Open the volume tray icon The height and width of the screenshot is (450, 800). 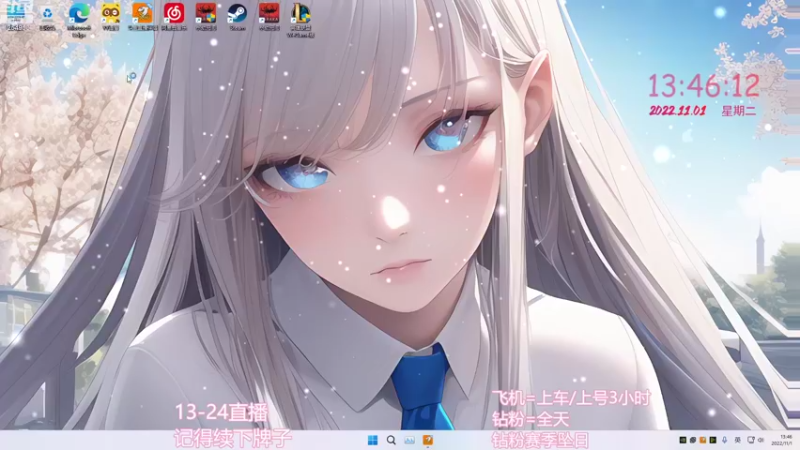(x=761, y=440)
